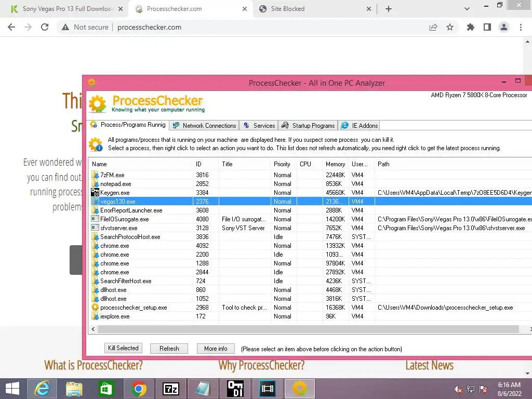Image resolution: width=532 pixels, height=399 pixels.
Task: Open the Chrome three-dot menu
Action: pos(521,27)
